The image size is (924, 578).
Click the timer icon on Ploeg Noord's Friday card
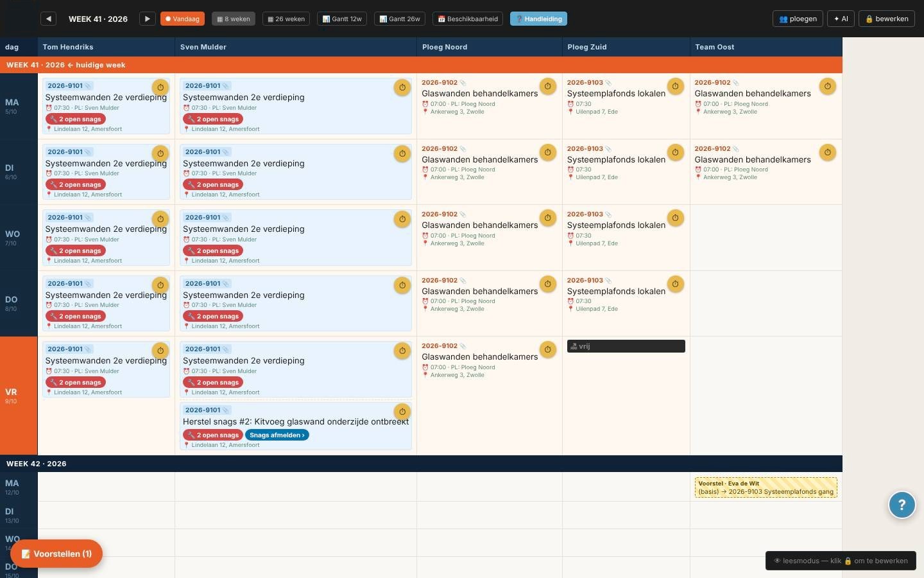click(548, 349)
